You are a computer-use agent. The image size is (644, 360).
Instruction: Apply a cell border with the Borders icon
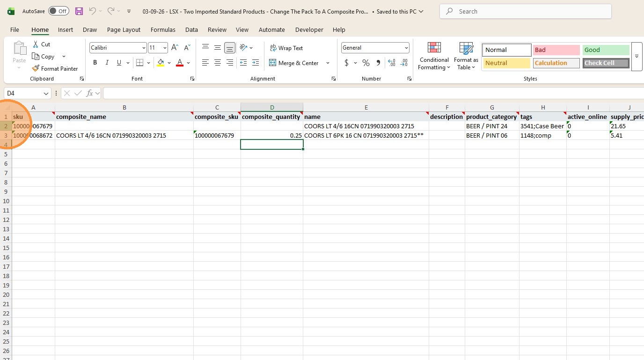[x=139, y=63]
